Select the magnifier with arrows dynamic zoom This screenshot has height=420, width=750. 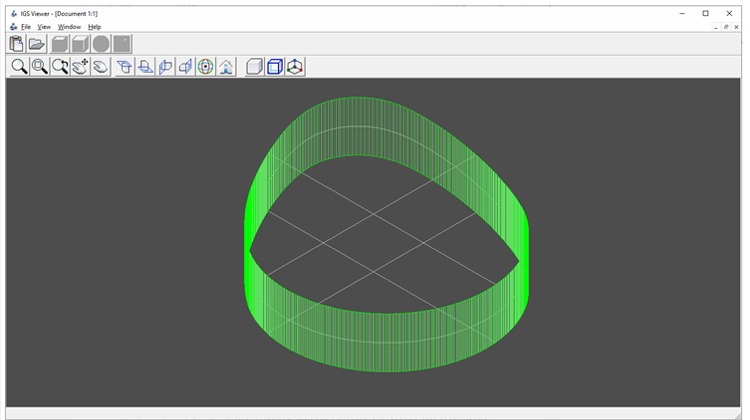click(60, 66)
